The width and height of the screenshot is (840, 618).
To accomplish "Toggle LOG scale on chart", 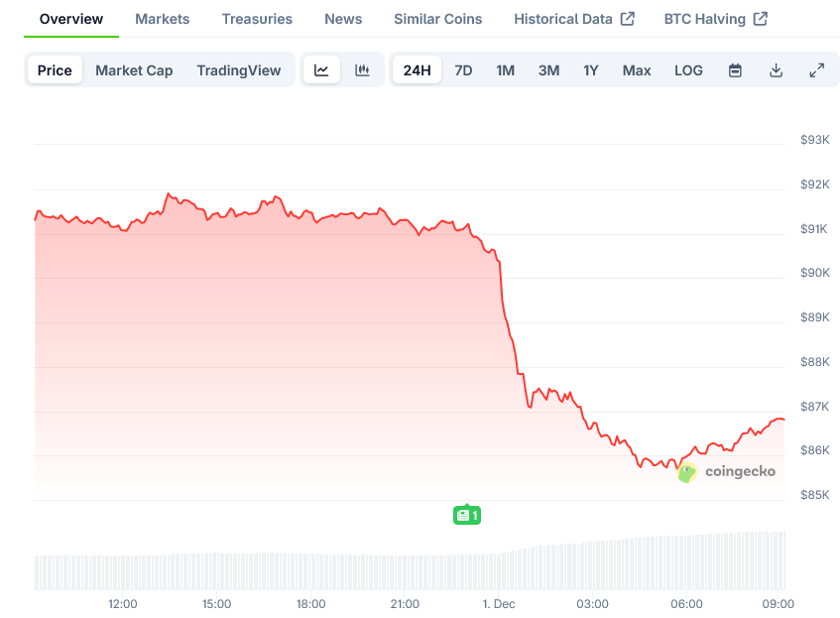I will (688, 70).
